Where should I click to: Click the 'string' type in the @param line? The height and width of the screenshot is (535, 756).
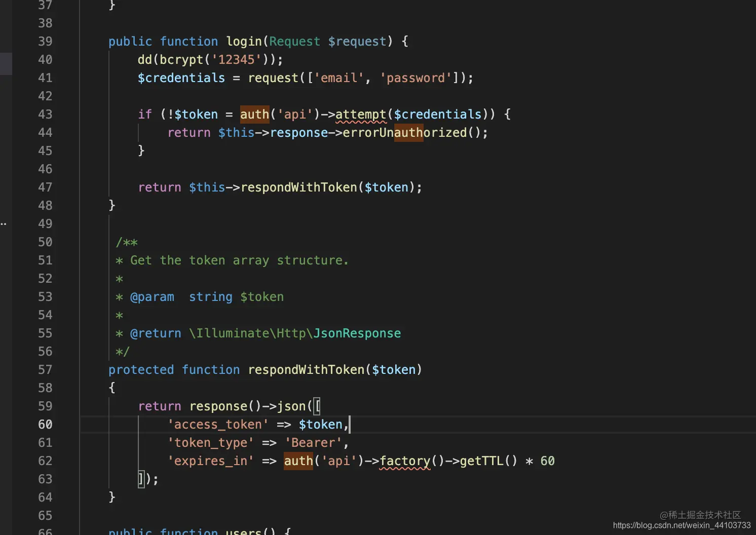(x=211, y=297)
